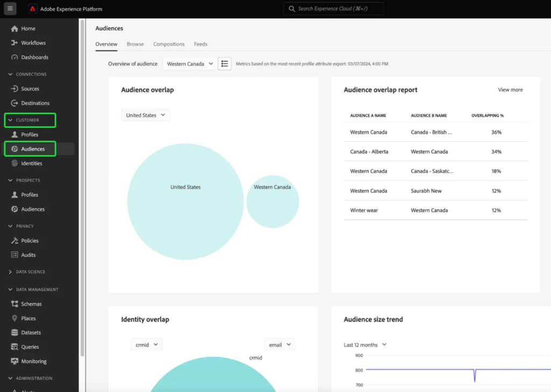Image resolution: width=551 pixels, height=392 pixels.
Task: Open Sources under Connections
Action: click(30, 89)
